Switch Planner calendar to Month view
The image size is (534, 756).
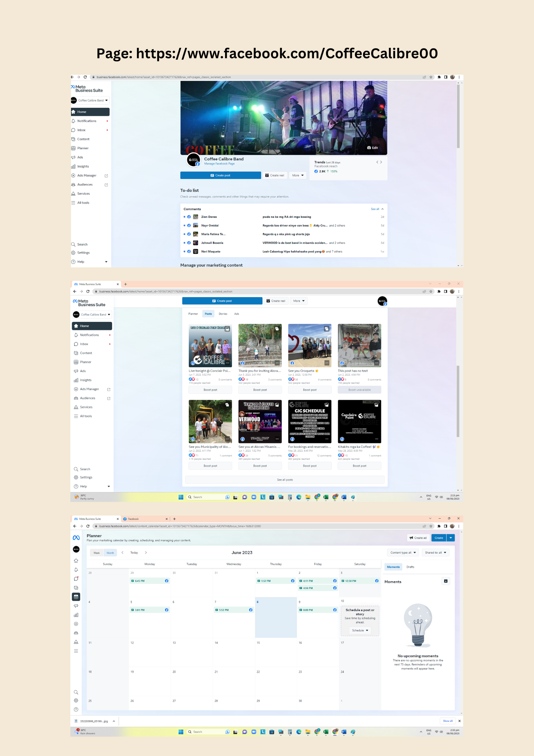110,553
